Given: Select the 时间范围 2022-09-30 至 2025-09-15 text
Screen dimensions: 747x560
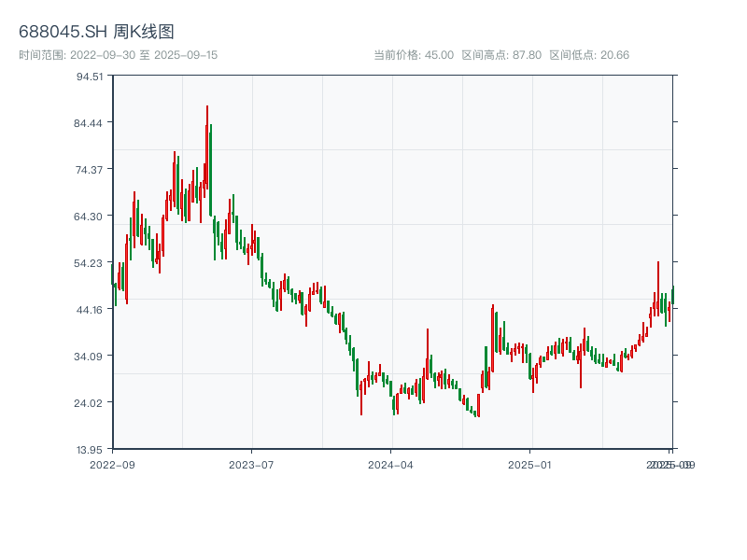Looking at the screenshot, I should coord(119,55).
